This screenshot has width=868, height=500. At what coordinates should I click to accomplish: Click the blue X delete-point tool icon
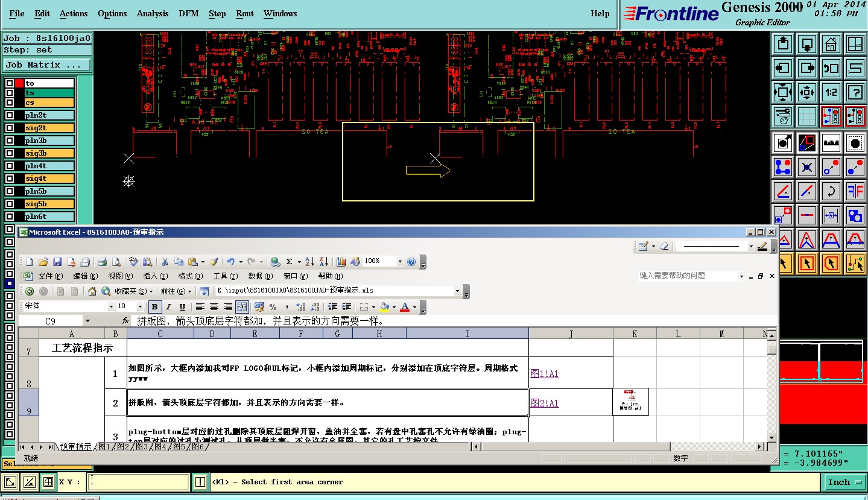click(x=807, y=167)
